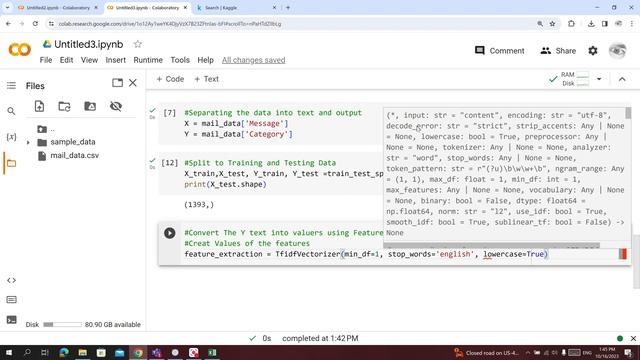Click into cell [7] code
Viewport: 640px width, 360px height.
click(x=273, y=123)
